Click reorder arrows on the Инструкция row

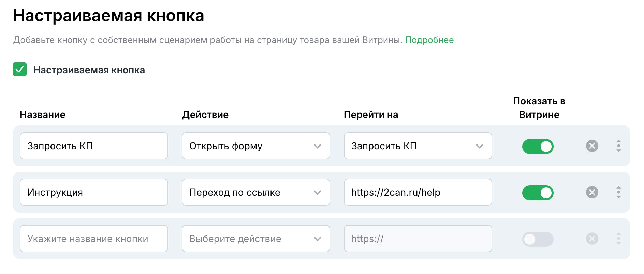click(618, 192)
